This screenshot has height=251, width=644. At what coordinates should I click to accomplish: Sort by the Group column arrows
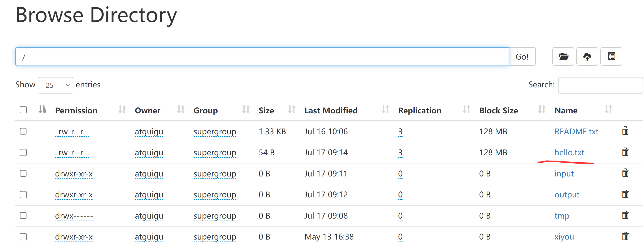click(x=246, y=110)
